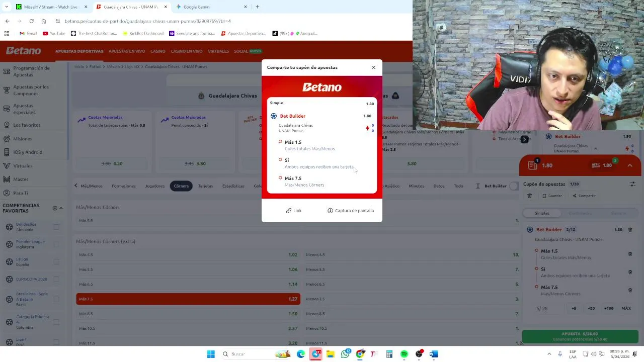
Task: Select the Estadísticas market tab
Action: tap(233, 186)
